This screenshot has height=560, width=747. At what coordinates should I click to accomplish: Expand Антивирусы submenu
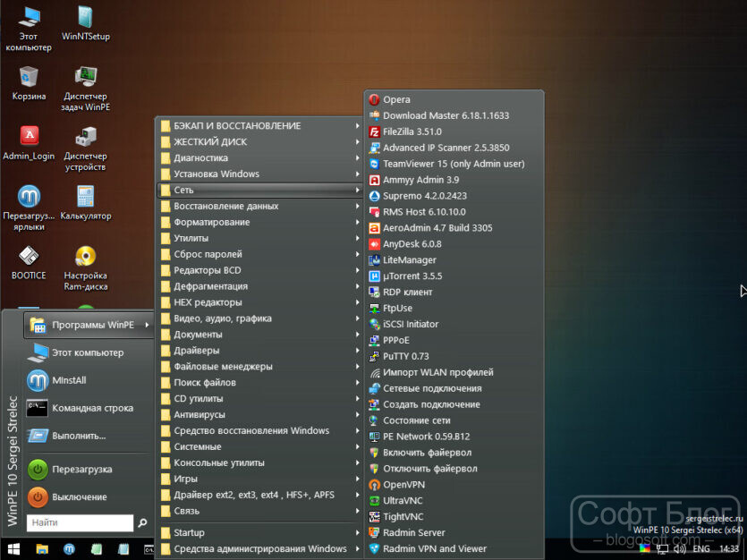[x=259, y=415]
